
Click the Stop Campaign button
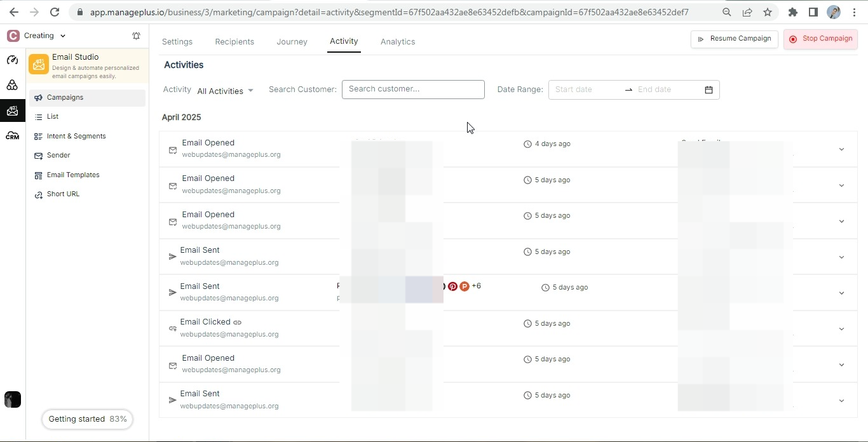pos(820,39)
